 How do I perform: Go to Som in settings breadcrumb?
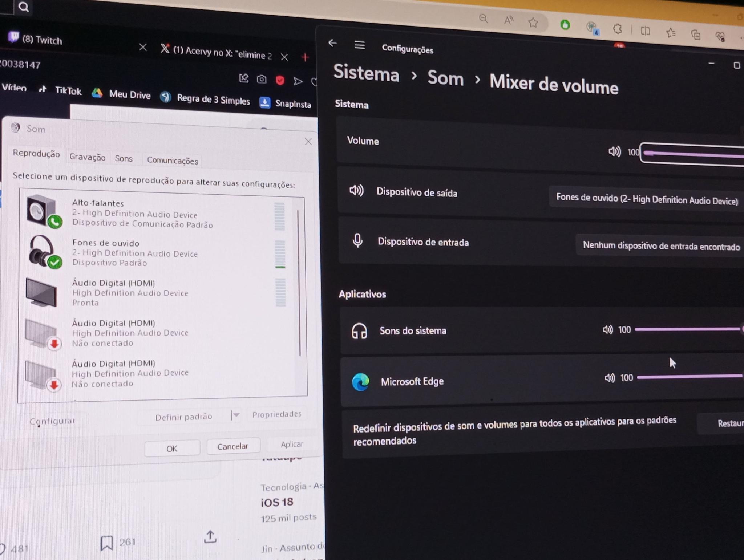[x=445, y=78]
